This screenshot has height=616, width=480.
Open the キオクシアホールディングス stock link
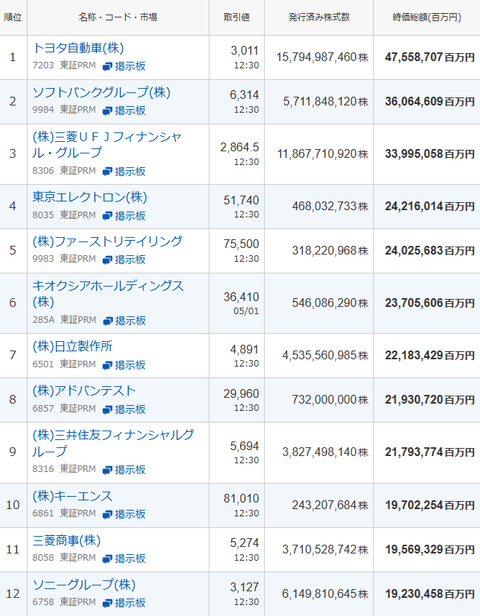[108, 293]
